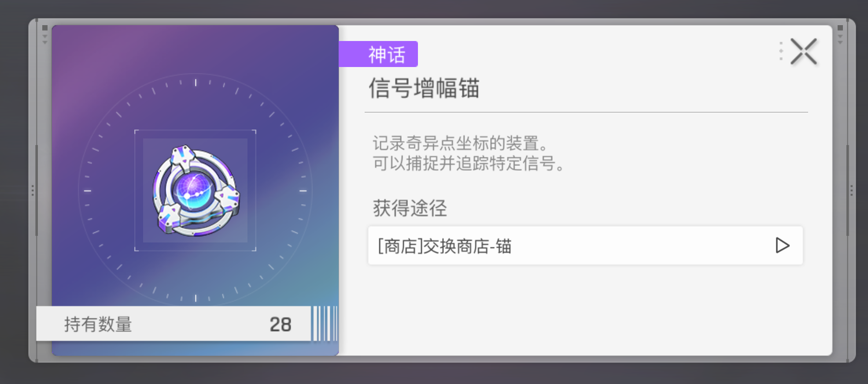Click the item title 信号增幅锚
868x384 pixels.
coord(424,88)
